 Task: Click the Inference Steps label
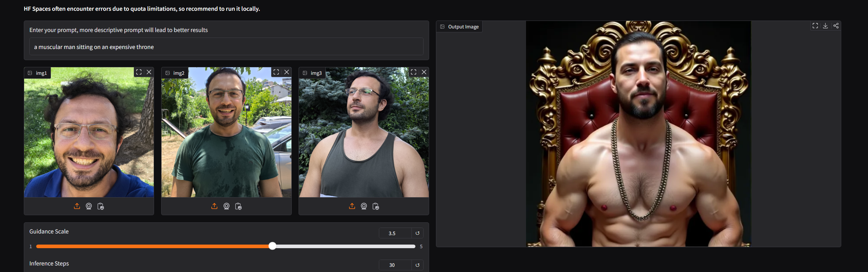point(49,264)
